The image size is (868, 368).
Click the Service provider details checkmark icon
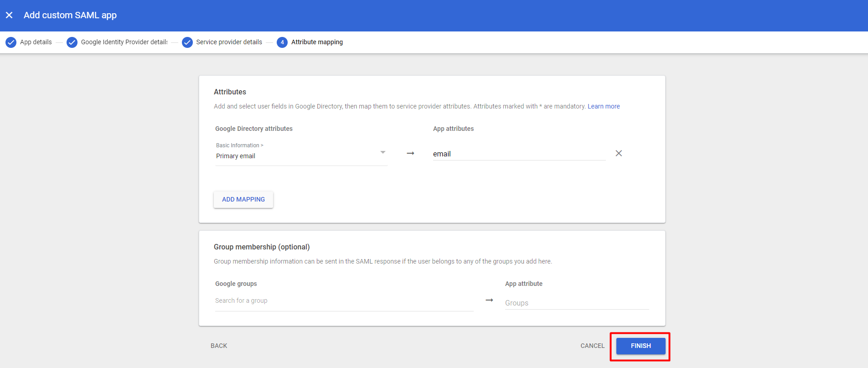tap(187, 42)
